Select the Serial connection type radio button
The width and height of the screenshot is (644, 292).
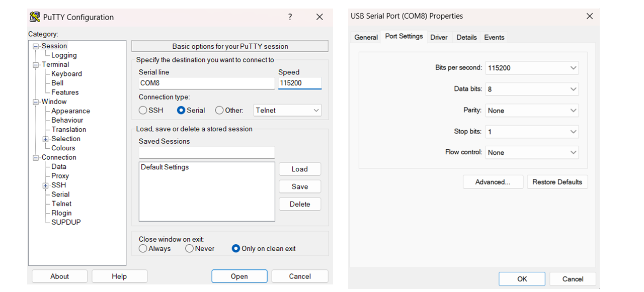tap(181, 110)
